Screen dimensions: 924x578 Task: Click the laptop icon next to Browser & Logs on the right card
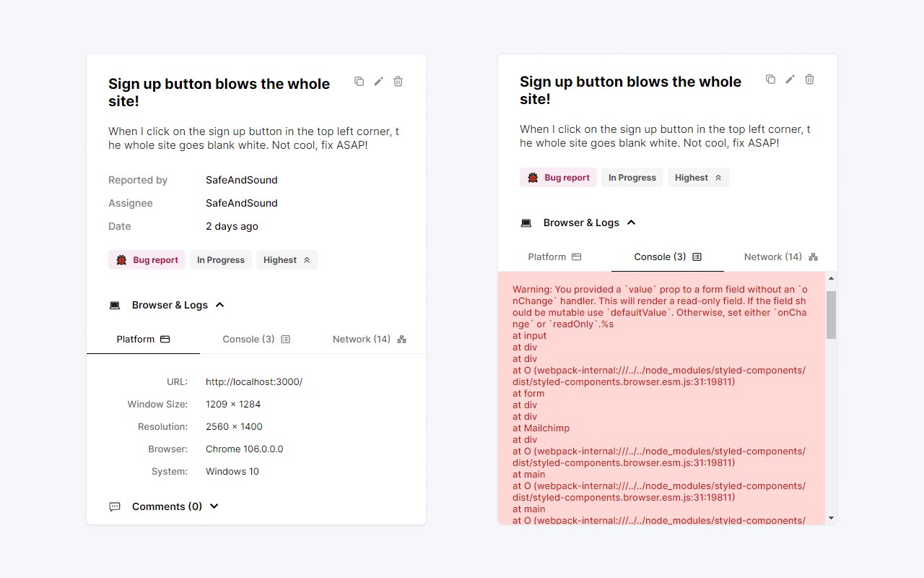click(x=526, y=223)
